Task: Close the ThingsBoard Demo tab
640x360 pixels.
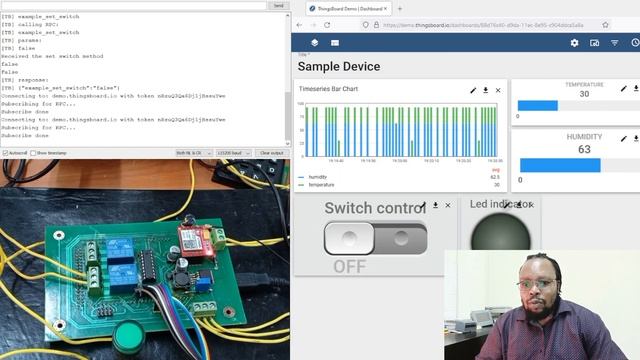Action: coord(385,9)
